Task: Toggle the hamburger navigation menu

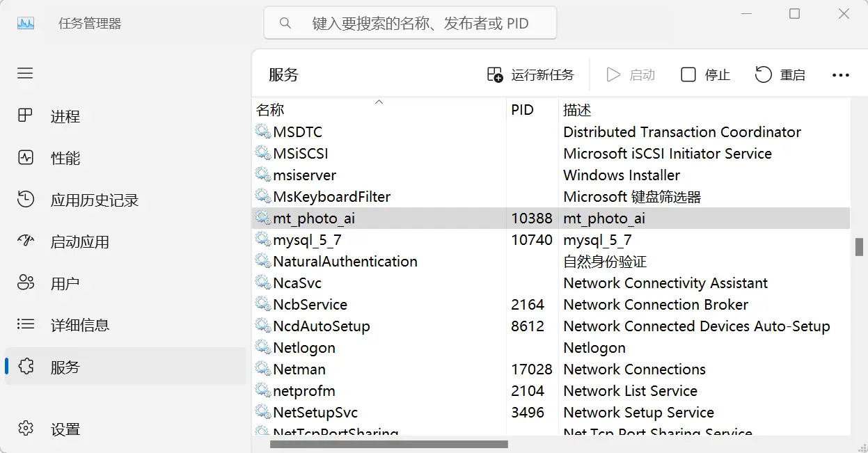Action: click(25, 74)
